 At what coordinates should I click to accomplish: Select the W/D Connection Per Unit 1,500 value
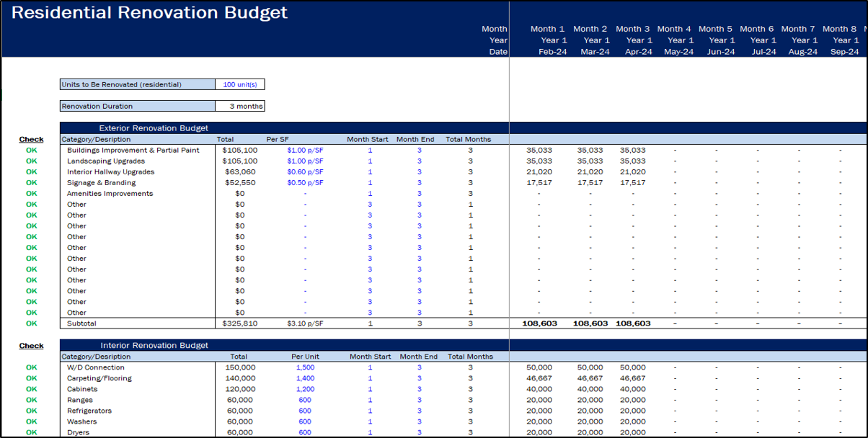304,367
